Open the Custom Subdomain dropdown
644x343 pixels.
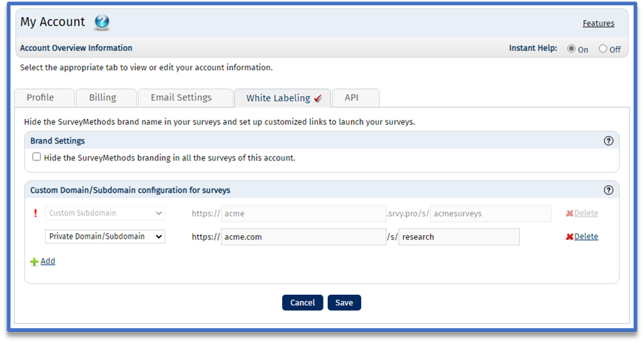105,213
